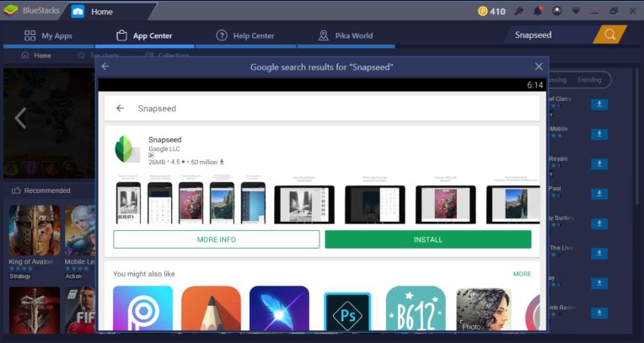Click the Snapseed app title
Screen dimensions: 644x343
pyautogui.click(x=165, y=140)
